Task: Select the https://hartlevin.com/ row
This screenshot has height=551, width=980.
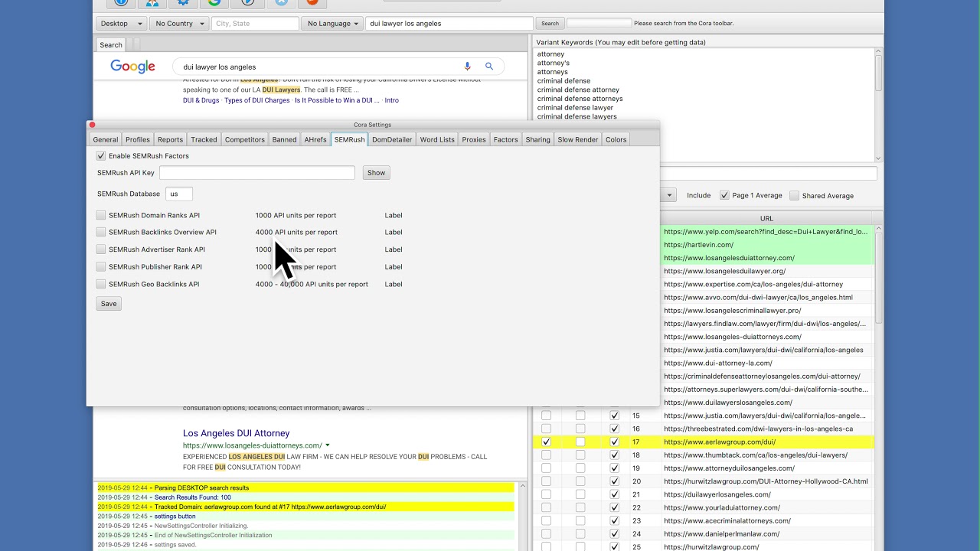Action: tap(766, 245)
